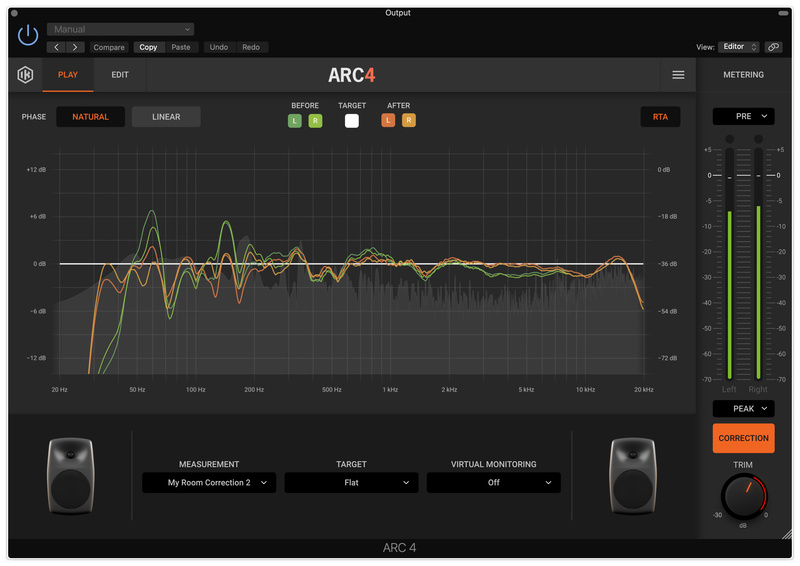
Task: Open the METERING panel tab
Action: pos(743,75)
